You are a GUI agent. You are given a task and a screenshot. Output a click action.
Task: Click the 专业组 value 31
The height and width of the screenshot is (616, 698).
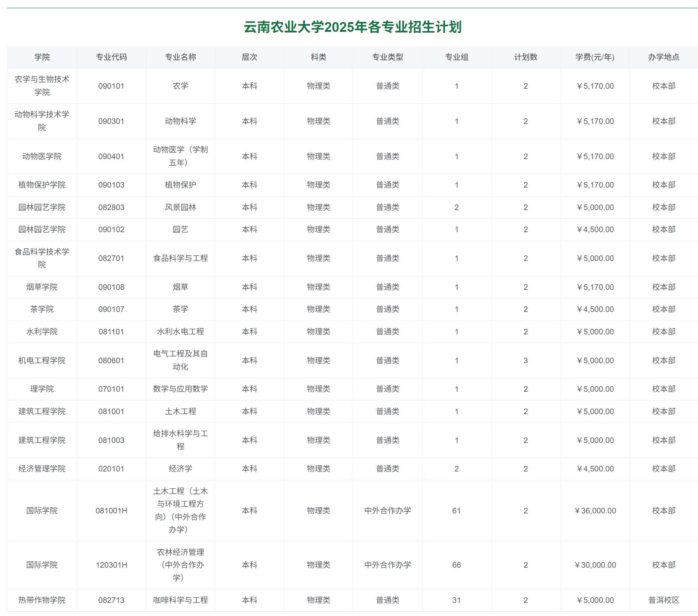(457, 600)
